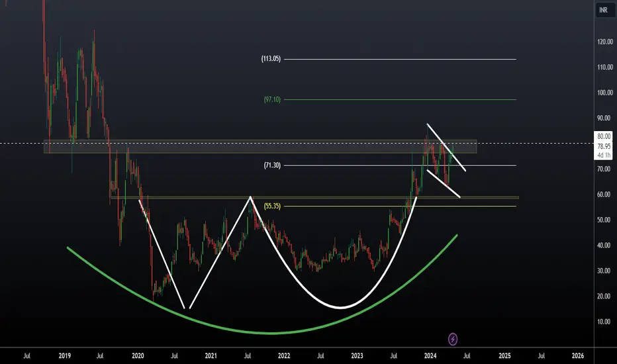
Task: Click the 60.00 price axis value
Action: [605, 195]
